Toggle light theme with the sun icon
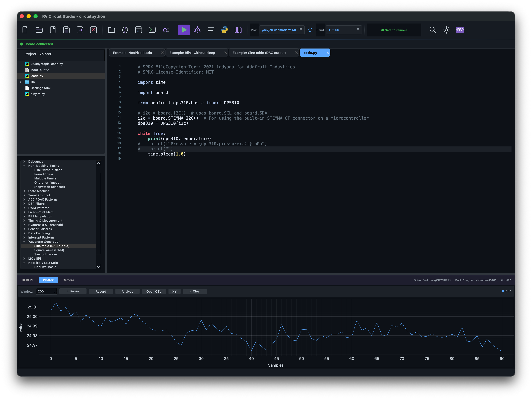The image size is (532, 399). (x=446, y=30)
